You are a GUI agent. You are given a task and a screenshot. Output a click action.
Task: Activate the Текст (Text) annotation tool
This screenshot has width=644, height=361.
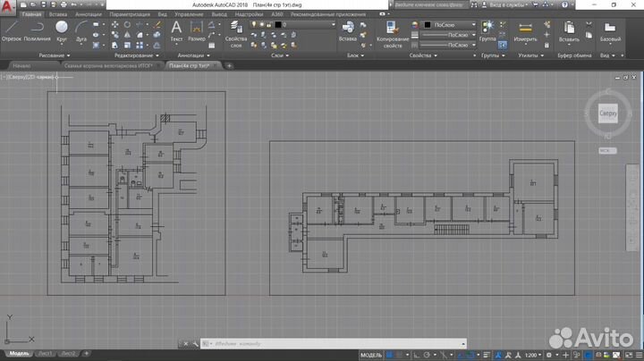point(176,29)
